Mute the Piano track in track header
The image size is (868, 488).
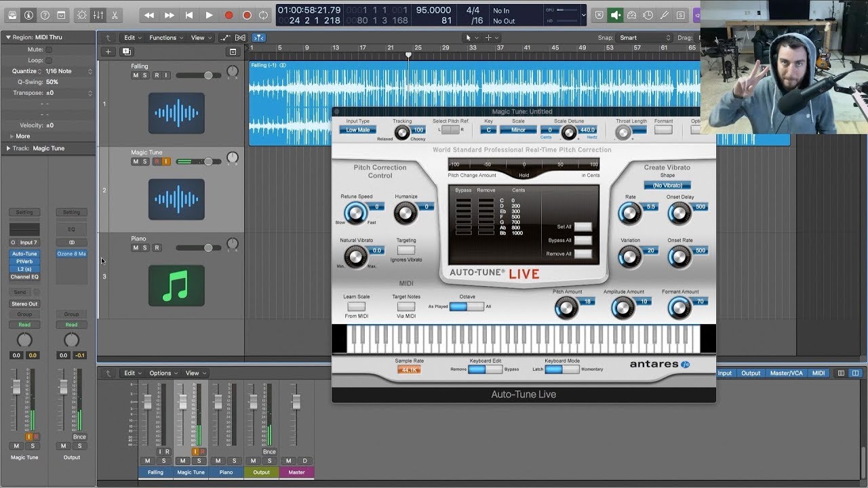pos(136,248)
